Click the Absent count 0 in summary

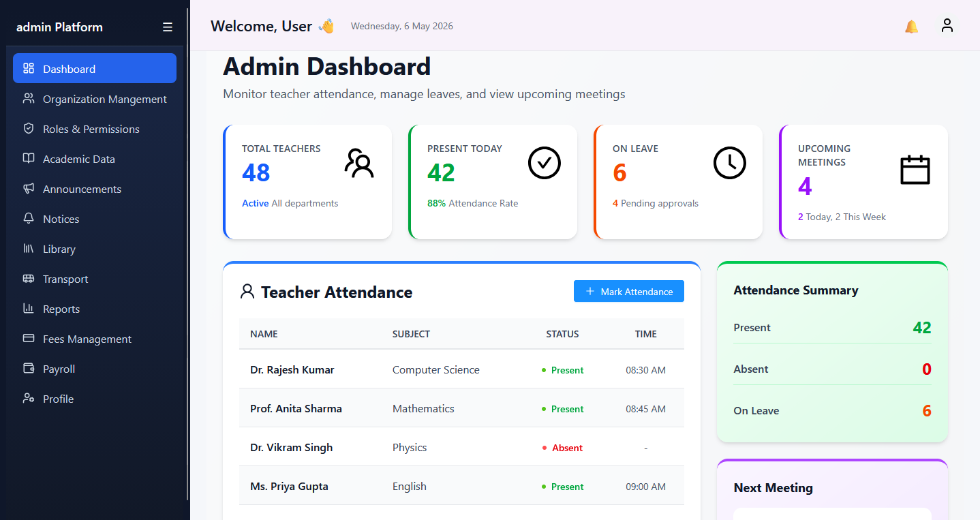coord(926,369)
